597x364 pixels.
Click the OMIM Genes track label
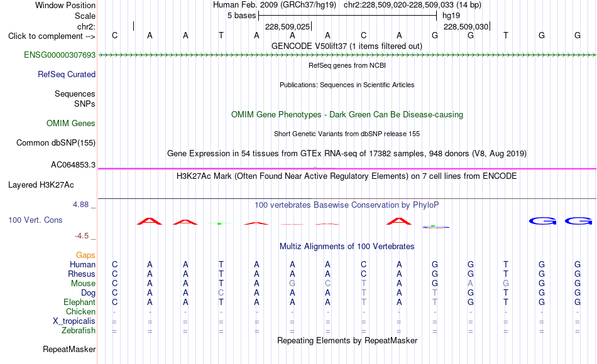(x=71, y=123)
